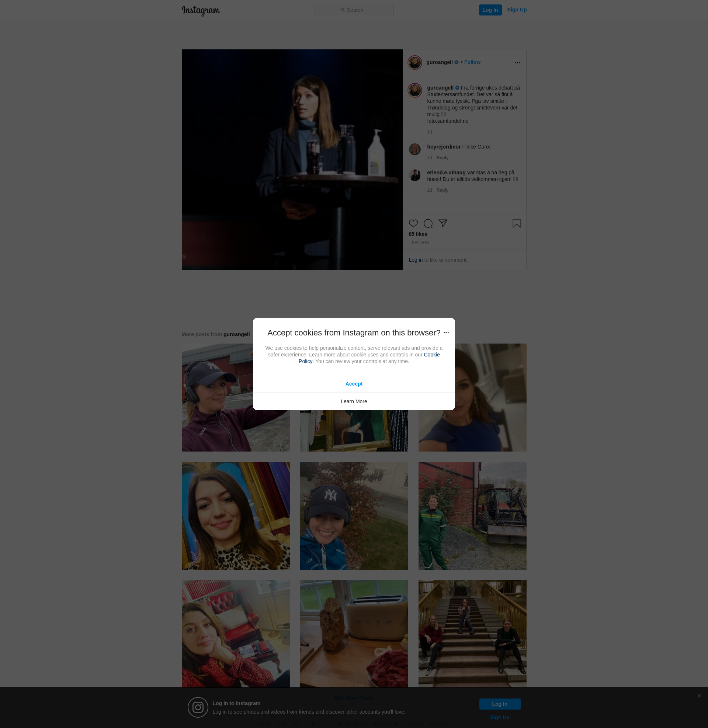Click guroangell avatar next to caption

(x=414, y=90)
